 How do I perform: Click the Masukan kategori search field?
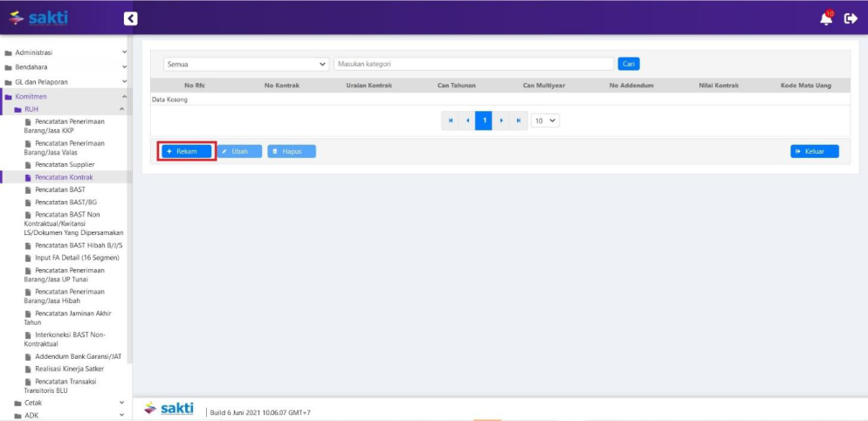coord(473,64)
